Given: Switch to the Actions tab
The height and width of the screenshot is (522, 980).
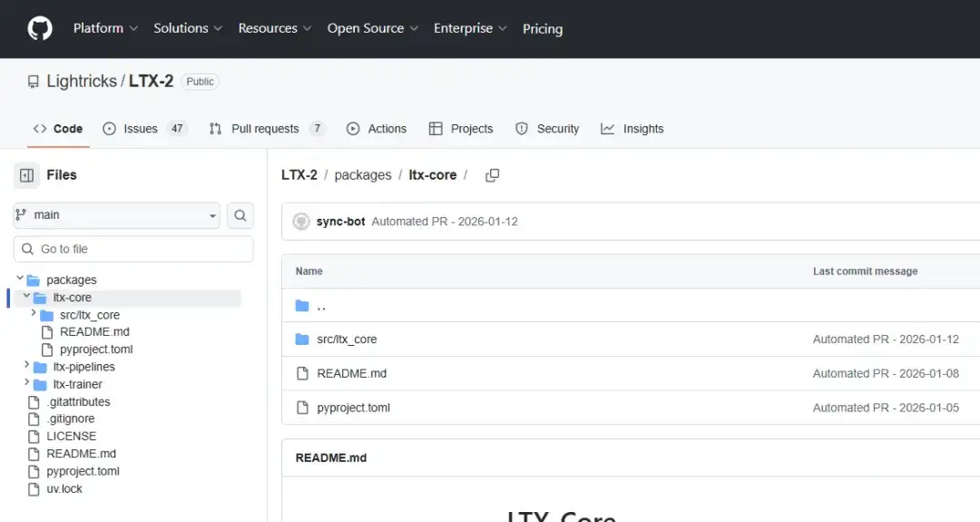Looking at the screenshot, I should tap(377, 129).
